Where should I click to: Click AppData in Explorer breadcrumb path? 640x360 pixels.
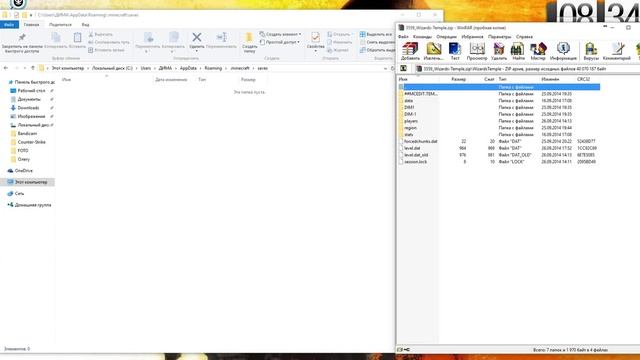188,68
